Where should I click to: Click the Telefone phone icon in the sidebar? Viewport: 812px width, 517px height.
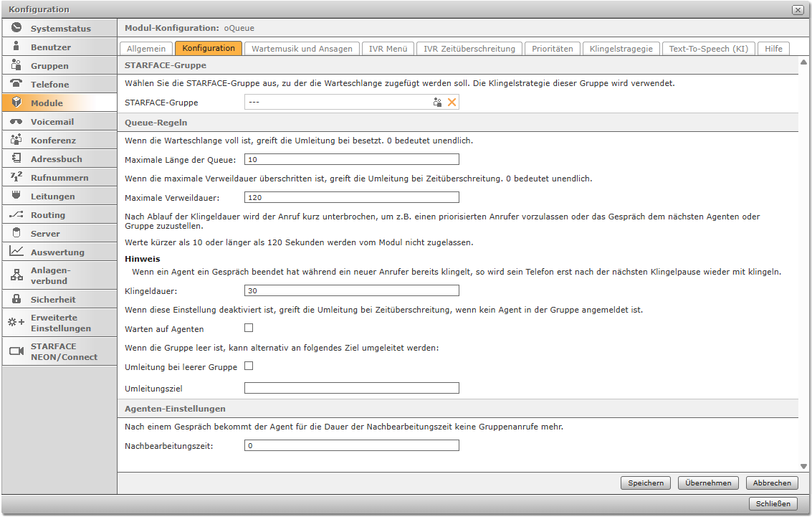click(16, 84)
